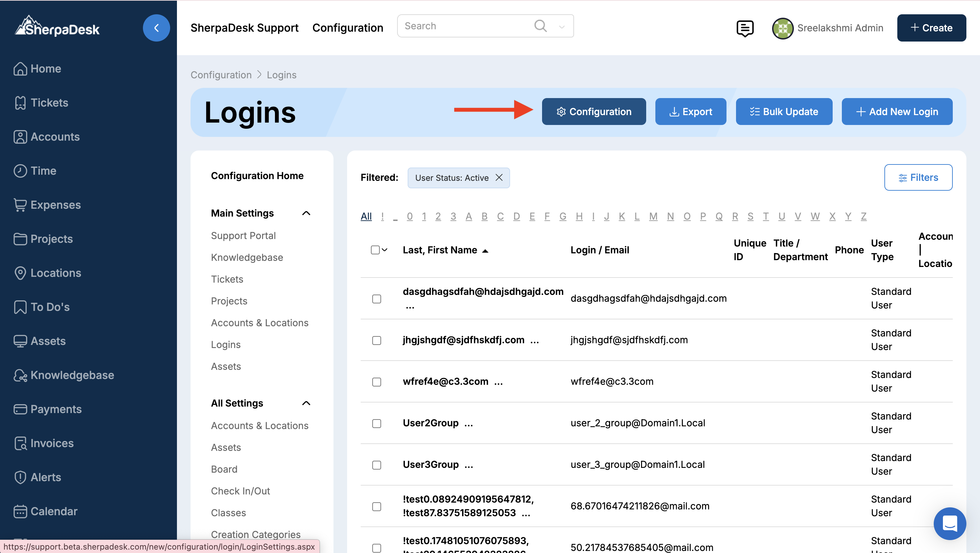980x553 pixels.
Task: Open the messages chat icon in header
Action: pos(745,28)
